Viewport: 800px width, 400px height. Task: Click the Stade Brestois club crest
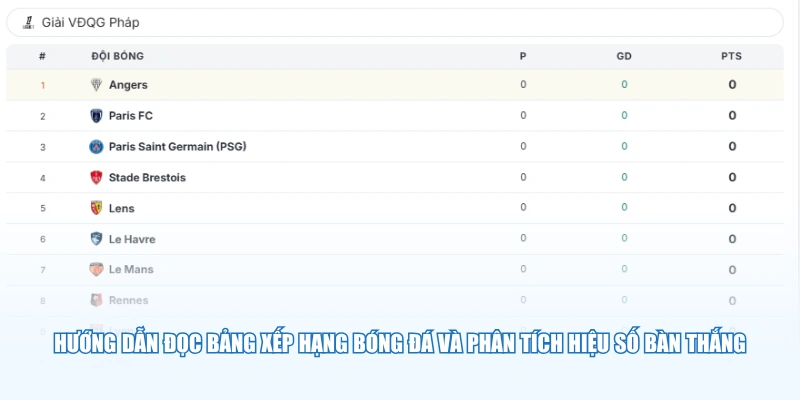click(96, 178)
